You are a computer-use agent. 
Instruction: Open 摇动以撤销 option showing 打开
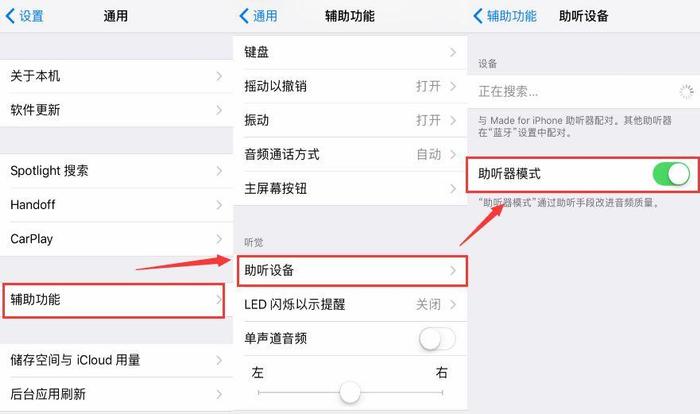(350, 87)
